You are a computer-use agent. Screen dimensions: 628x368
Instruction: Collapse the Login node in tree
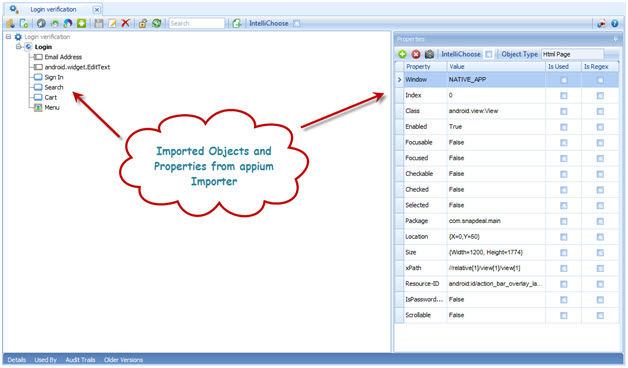(x=18, y=47)
